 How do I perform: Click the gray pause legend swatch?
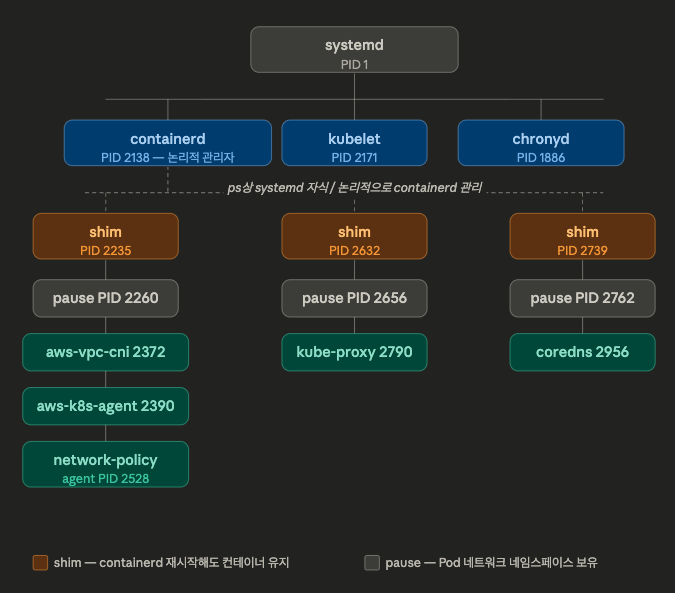[x=372, y=563]
